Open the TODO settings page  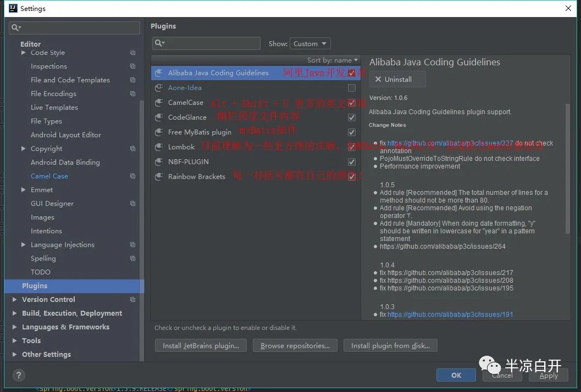tap(40, 272)
